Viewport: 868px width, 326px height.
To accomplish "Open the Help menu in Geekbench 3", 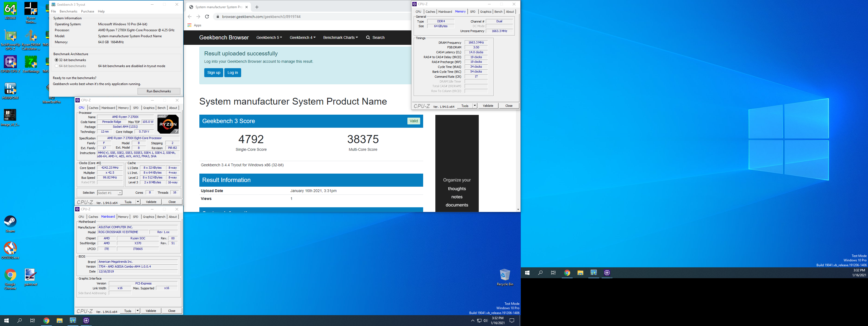I will click(101, 11).
